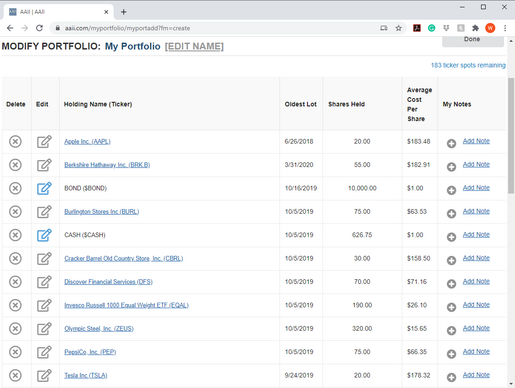Go back to the previous page
Screen dimensions: 515x388
pos(10,28)
